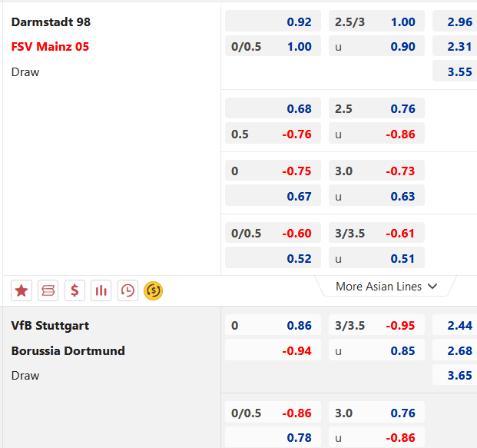Click VfB Stuttgart team name
The image size is (477, 448).
click(x=50, y=325)
